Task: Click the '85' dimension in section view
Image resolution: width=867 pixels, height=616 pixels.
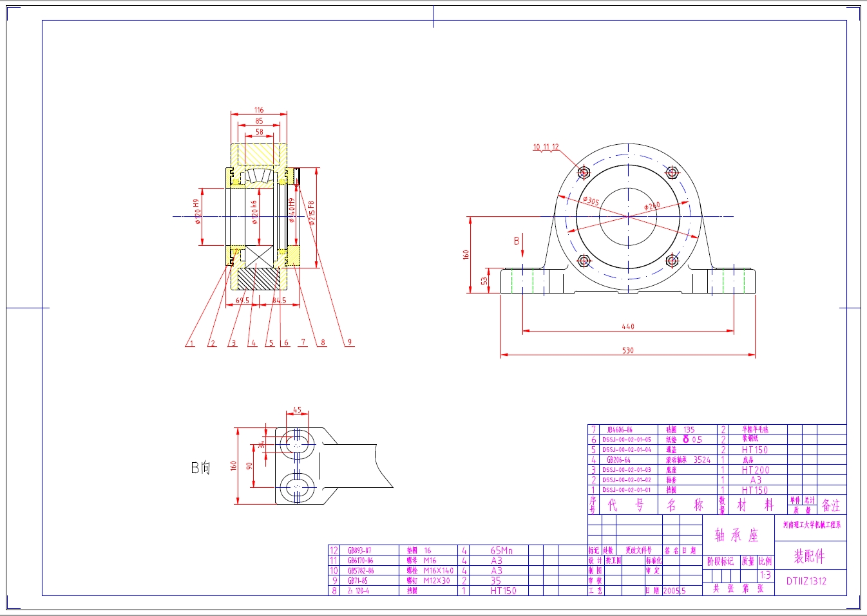Action: click(x=259, y=121)
